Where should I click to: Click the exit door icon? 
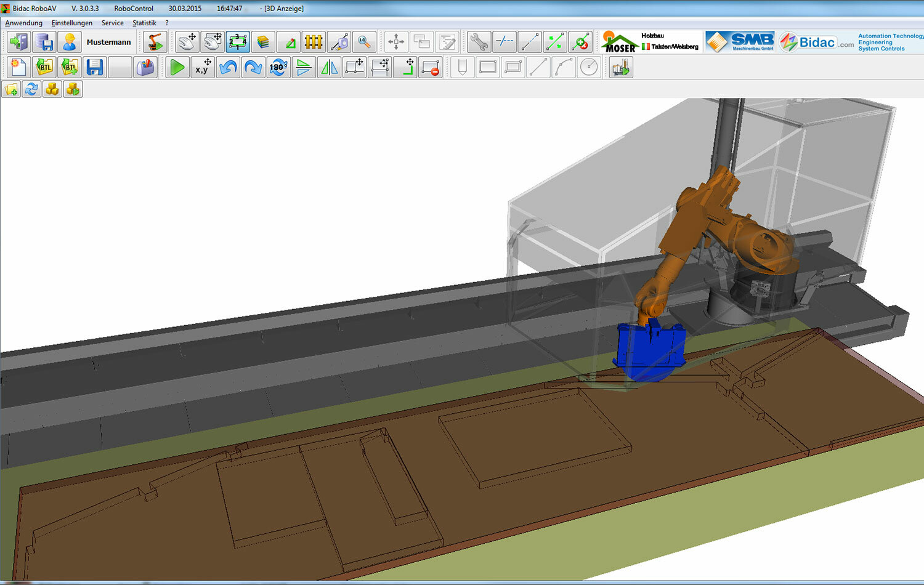tap(18, 42)
